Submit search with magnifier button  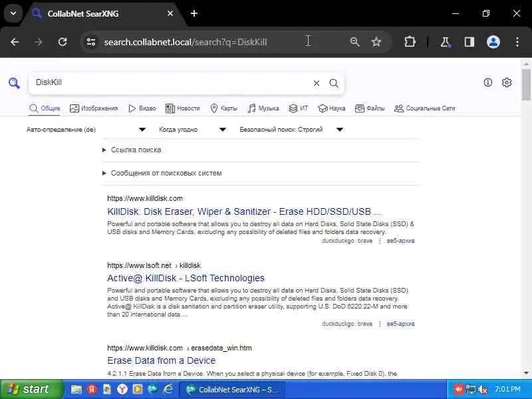coord(334,83)
